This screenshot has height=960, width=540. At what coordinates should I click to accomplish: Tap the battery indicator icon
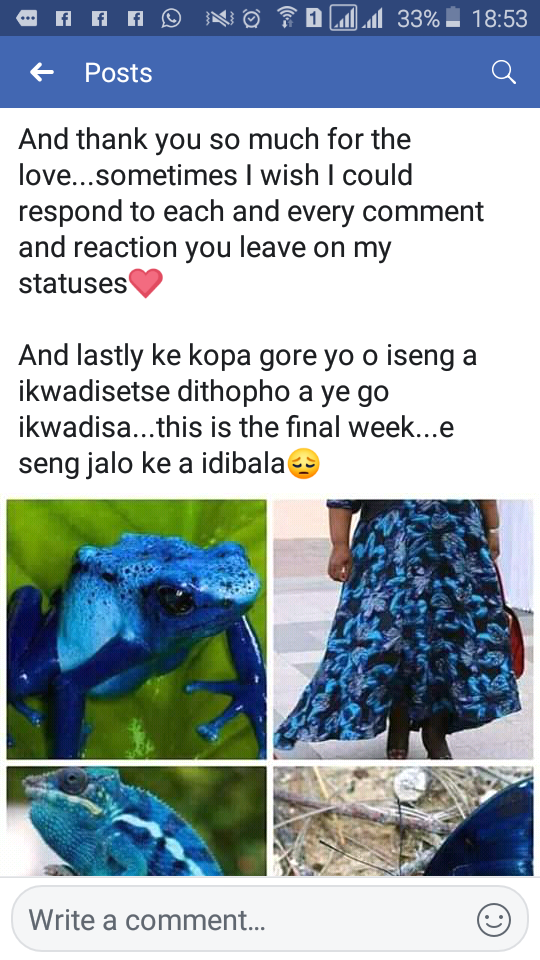click(453, 18)
